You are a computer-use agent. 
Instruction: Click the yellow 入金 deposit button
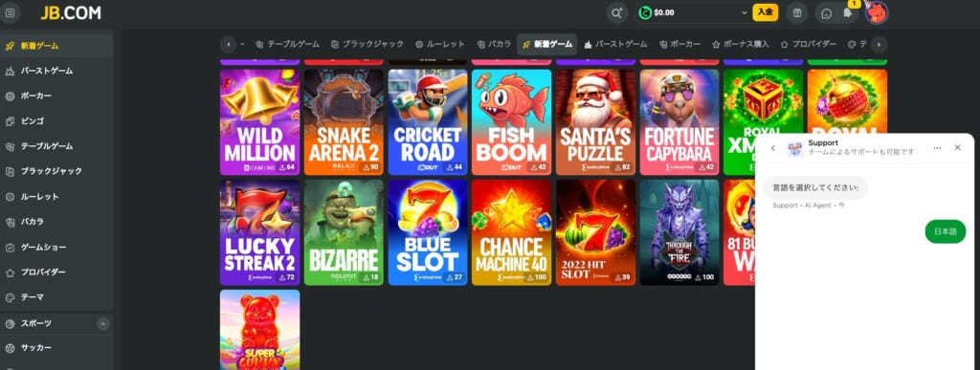(765, 12)
